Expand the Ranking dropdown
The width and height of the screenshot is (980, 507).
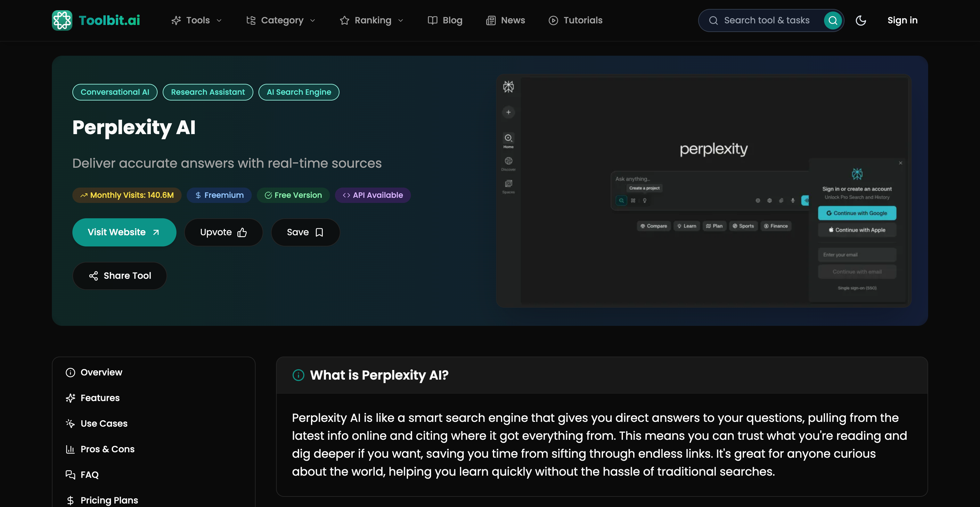tap(371, 20)
